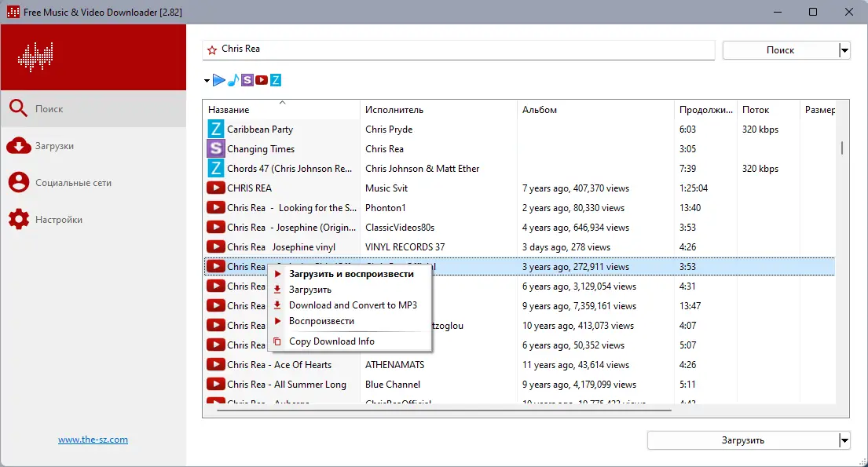
Task: Choose Воспроизвести in the context menu
Action: click(350, 321)
